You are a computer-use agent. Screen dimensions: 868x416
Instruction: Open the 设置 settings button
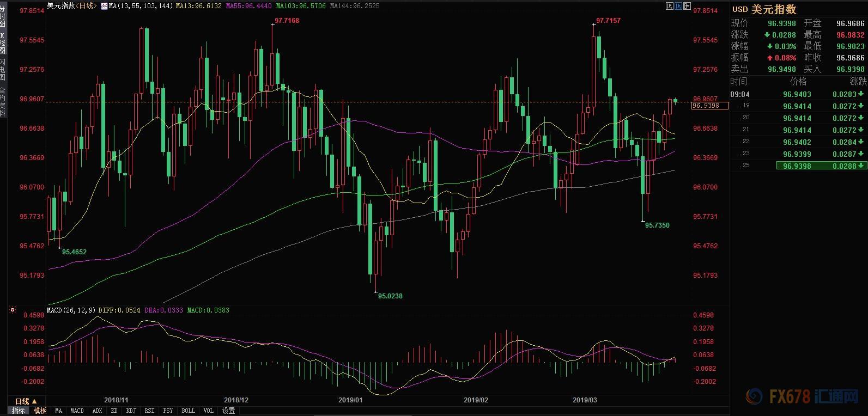pyautogui.click(x=228, y=411)
